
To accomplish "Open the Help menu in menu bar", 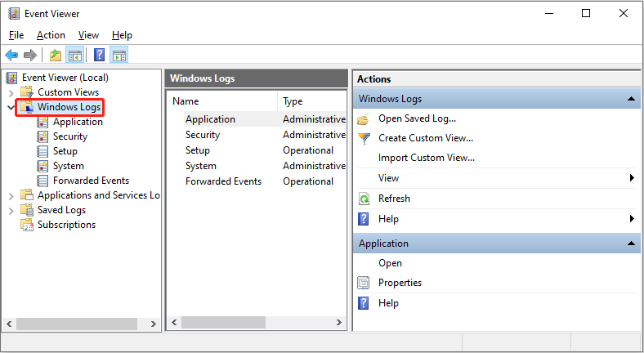I will [122, 35].
